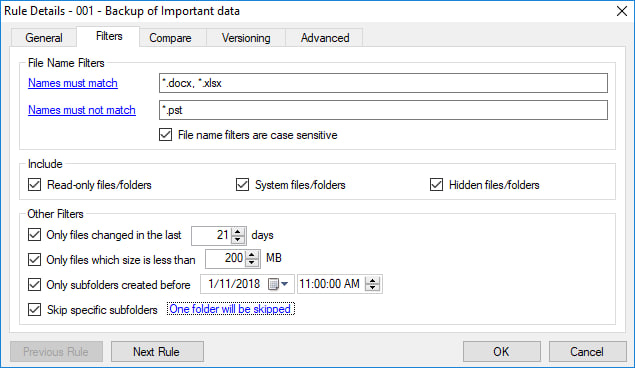
Task: Focus the Names must not match field
Action: [383, 110]
